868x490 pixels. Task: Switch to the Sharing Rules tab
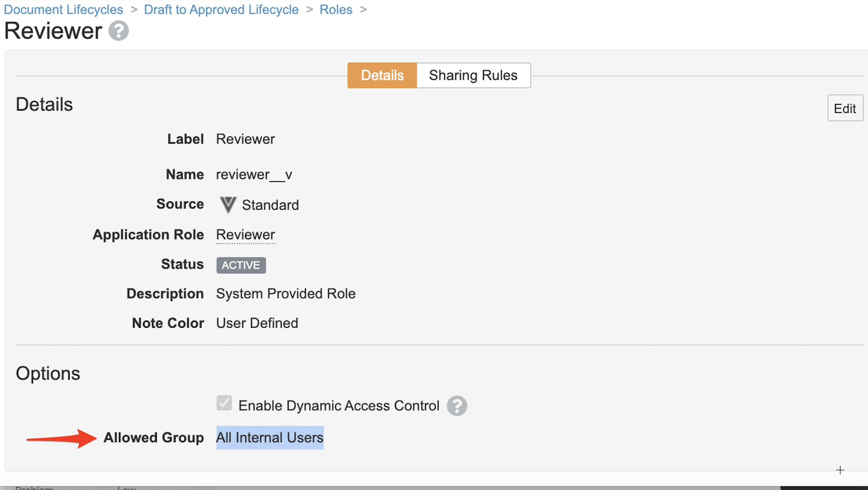(x=473, y=75)
